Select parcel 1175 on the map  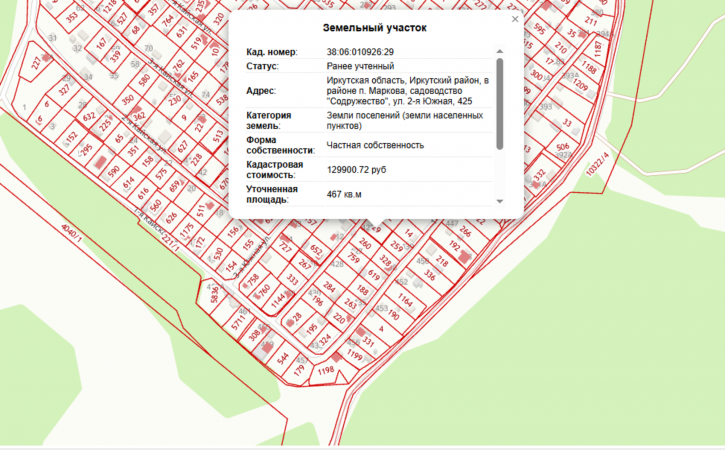pyautogui.click(x=187, y=231)
